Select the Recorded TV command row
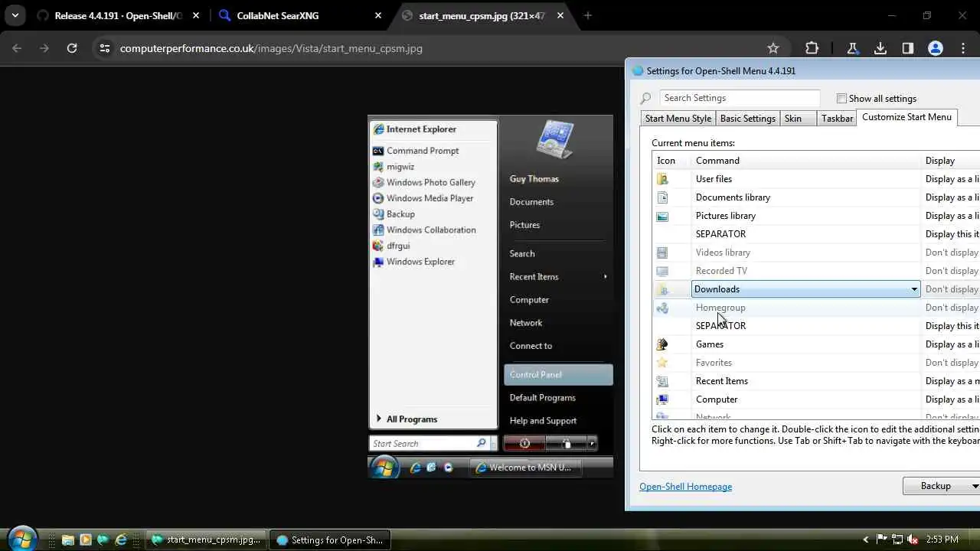980x551 pixels. (806, 271)
